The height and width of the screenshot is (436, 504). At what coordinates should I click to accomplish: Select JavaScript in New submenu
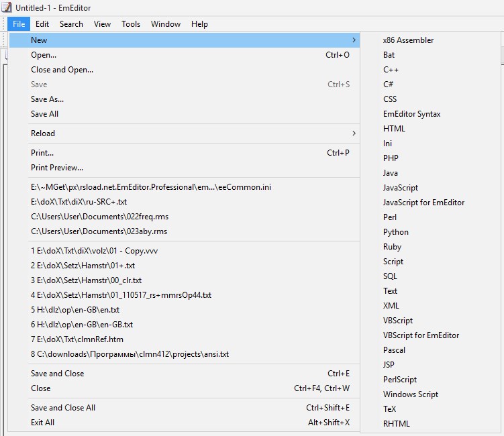(x=431, y=188)
